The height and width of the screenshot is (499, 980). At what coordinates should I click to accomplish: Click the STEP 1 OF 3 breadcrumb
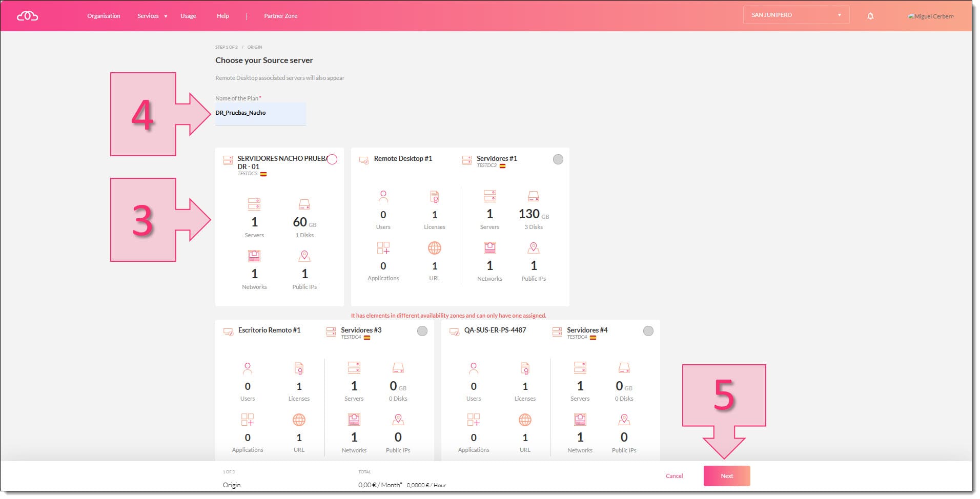coord(227,47)
